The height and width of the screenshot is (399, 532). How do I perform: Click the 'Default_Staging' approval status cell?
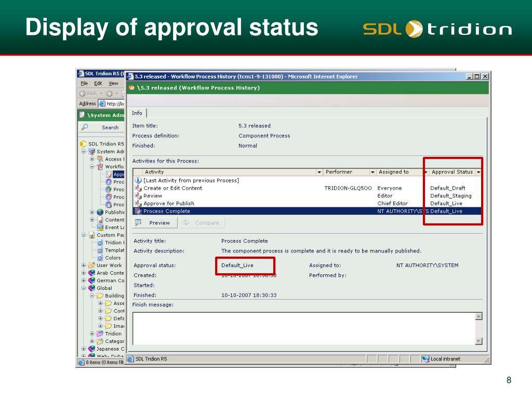450,196
